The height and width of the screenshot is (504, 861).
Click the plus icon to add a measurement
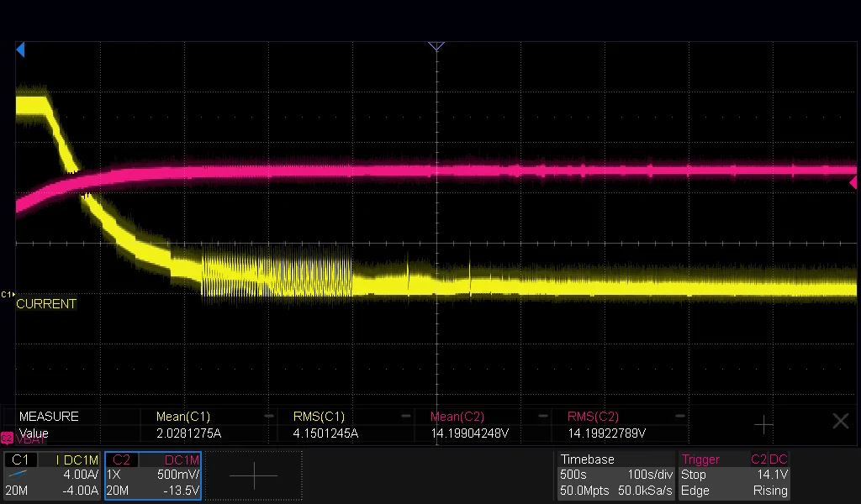tap(763, 424)
